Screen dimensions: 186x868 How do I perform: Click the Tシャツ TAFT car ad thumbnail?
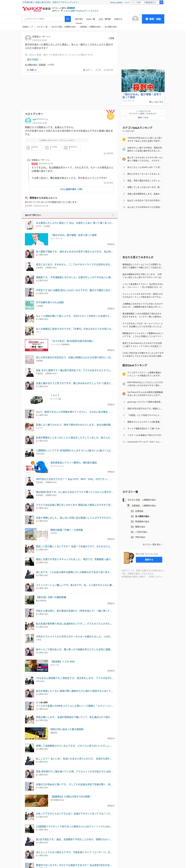pos(37,400)
